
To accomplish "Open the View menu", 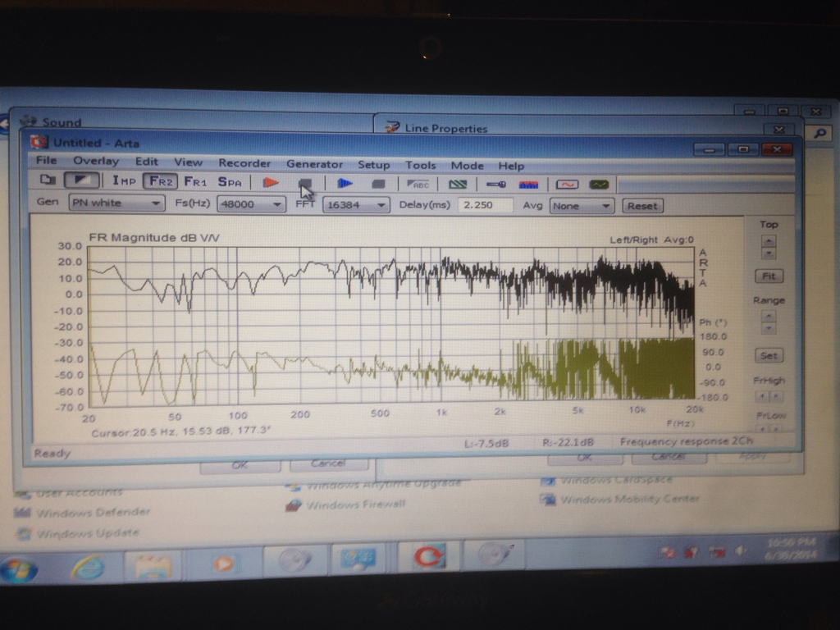I will coord(188,162).
